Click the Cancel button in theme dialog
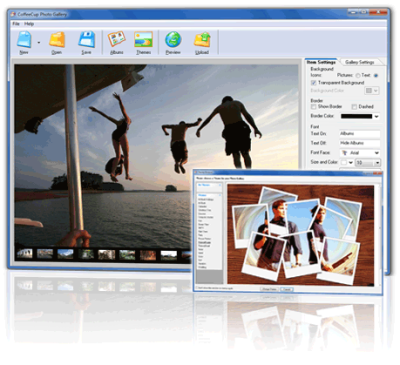This screenshot has height=365, width=400. coord(287,289)
